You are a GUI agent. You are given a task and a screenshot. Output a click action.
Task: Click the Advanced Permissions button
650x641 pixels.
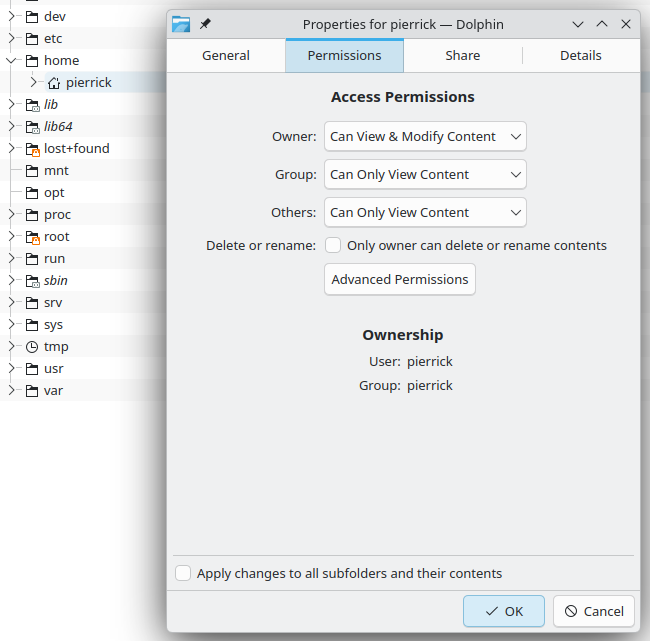[400, 279]
